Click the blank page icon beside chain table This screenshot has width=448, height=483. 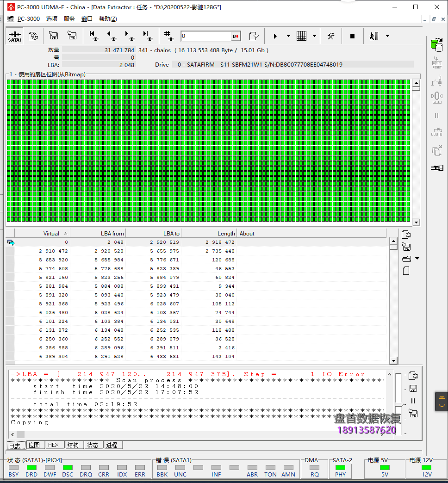[x=406, y=271]
